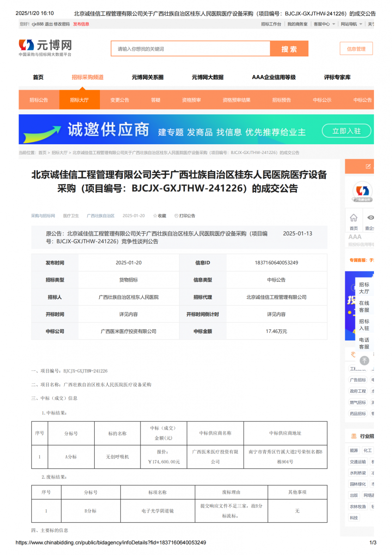Switch to the 招标大厅 tab
This screenshot has height=555, width=392.
click(80, 100)
